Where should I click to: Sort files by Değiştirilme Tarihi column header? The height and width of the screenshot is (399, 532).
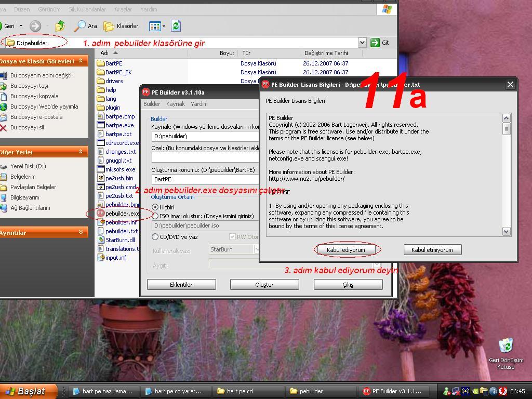coord(331,53)
